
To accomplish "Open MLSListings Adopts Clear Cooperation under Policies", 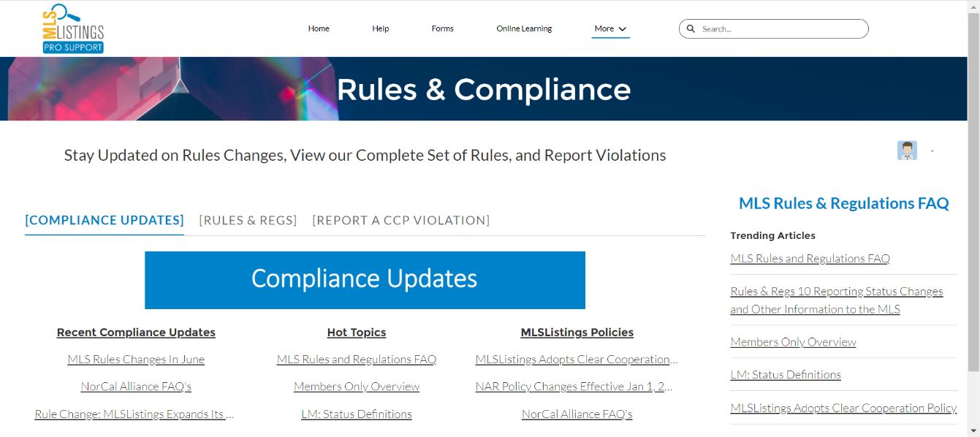I will (x=577, y=360).
